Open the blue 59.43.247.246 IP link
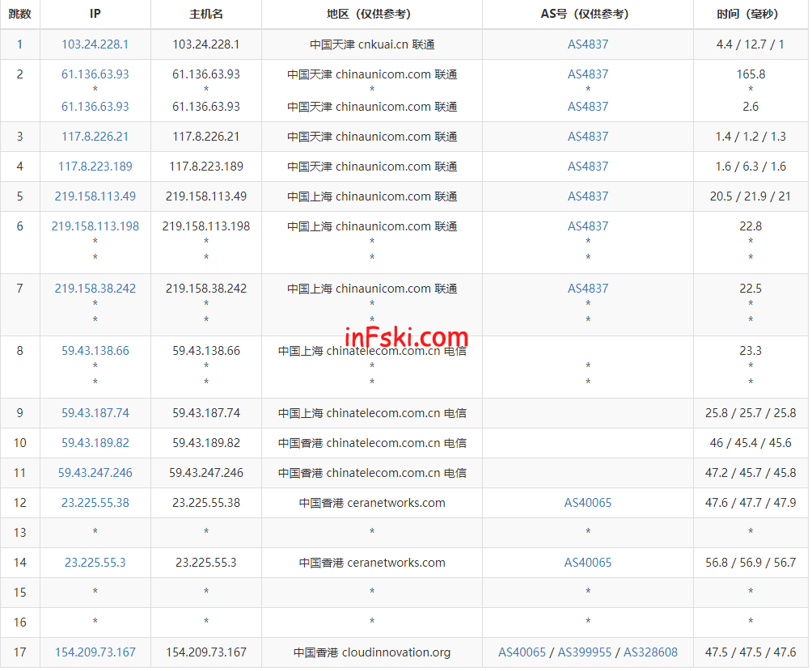The image size is (812, 671). pyautogui.click(x=95, y=473)
